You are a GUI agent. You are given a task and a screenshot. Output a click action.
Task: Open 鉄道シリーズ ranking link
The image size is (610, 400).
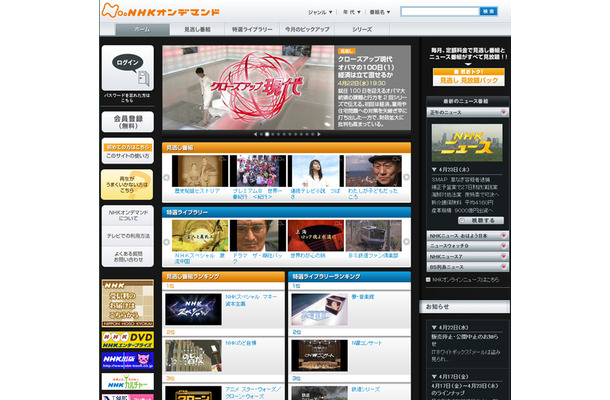[x=365, y=389]
